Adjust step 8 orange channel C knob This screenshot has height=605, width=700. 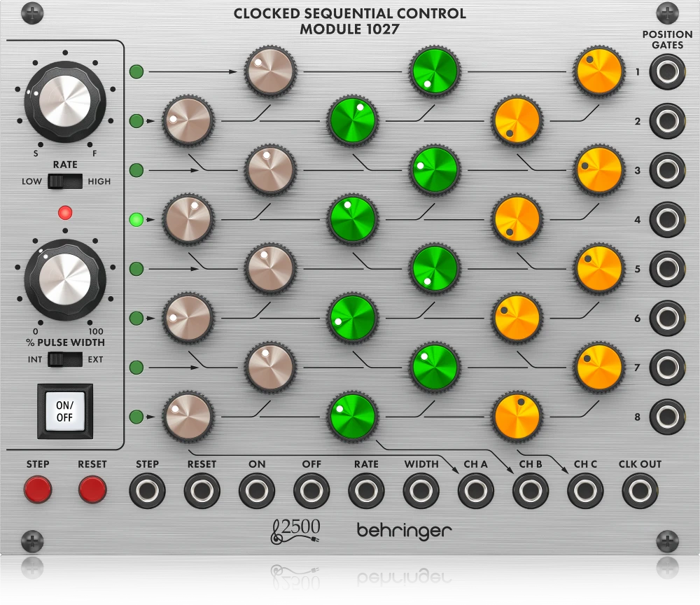517,417
